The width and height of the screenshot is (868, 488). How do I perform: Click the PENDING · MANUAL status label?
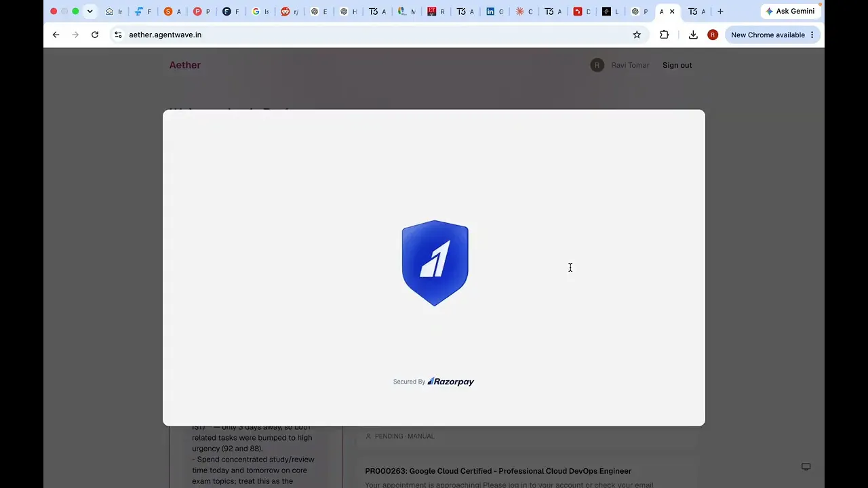pos(404,436)
